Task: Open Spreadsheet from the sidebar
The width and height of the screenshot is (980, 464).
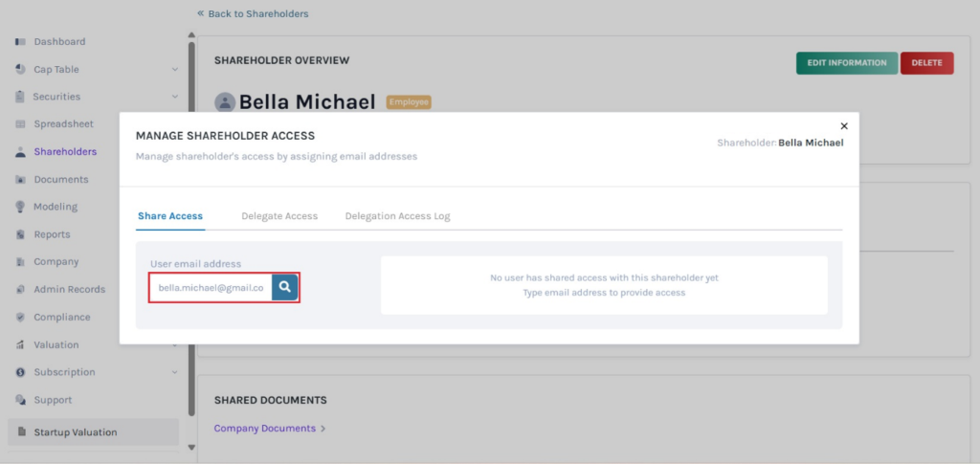Action: click(x=62, y=124)
